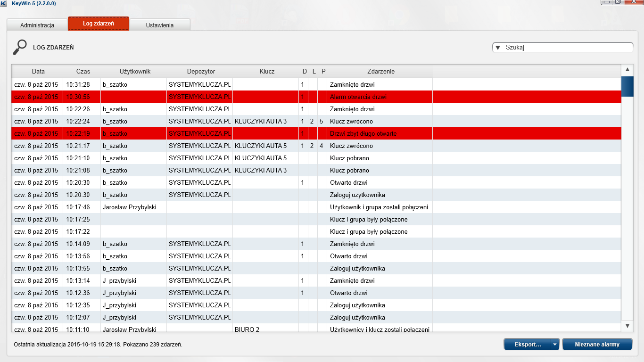
Task: Click the Użytkownik column header
Action: coord(135,72)
